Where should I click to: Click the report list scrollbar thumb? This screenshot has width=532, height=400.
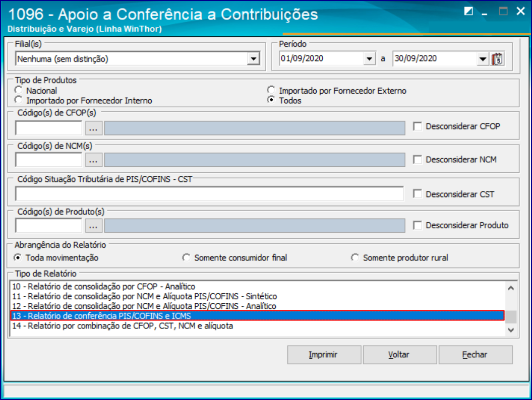click(511, 317)
